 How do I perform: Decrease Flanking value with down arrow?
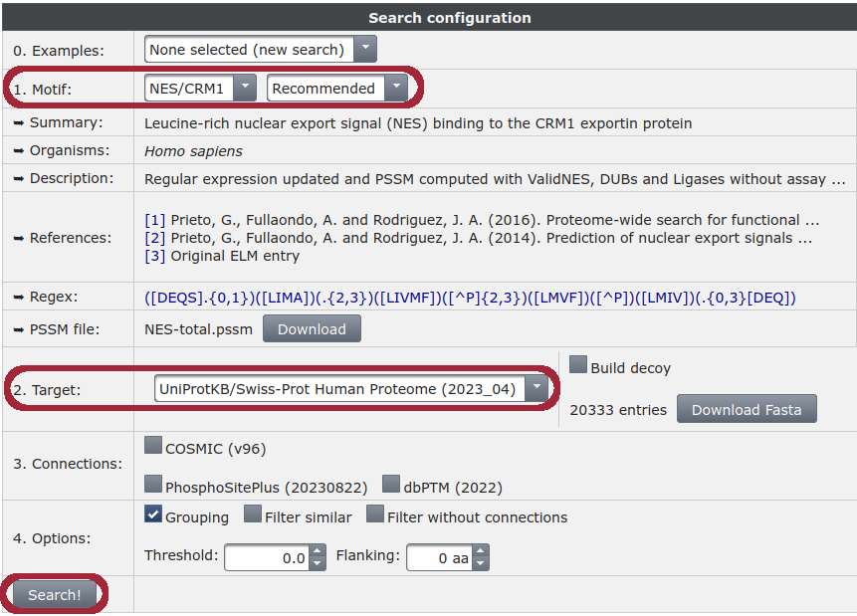(x=480, y=563)
